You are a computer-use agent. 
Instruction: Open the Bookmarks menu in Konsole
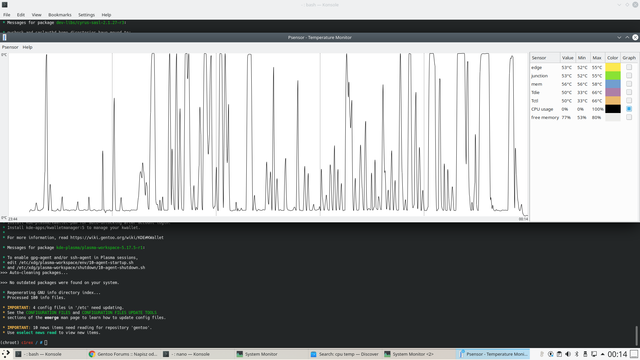[x=60, y=15]
